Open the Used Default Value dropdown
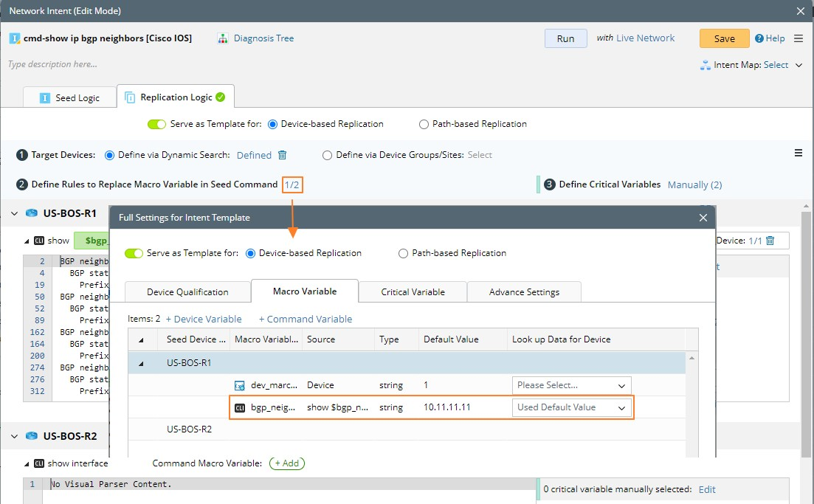 pyautogui.click(x=572, y=407)
